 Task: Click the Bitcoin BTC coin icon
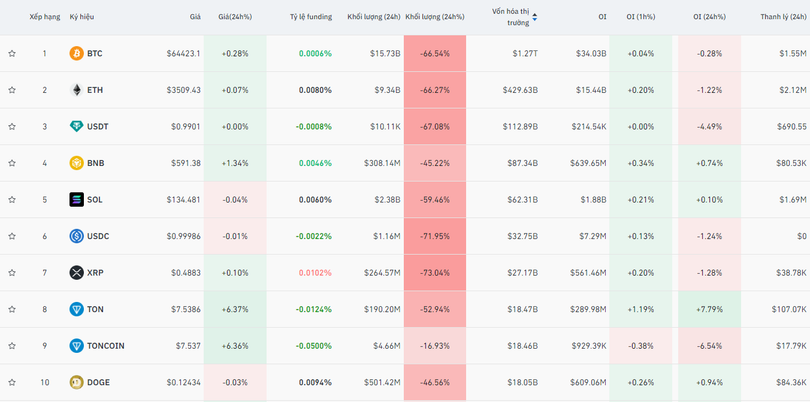tap(76, 54)
